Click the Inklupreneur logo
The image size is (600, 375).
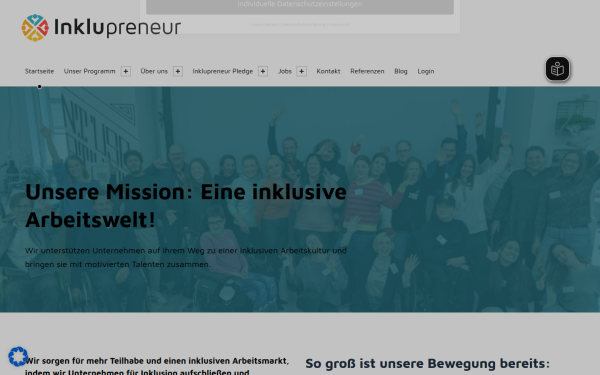pyautogui.click(x=101, y=28)
